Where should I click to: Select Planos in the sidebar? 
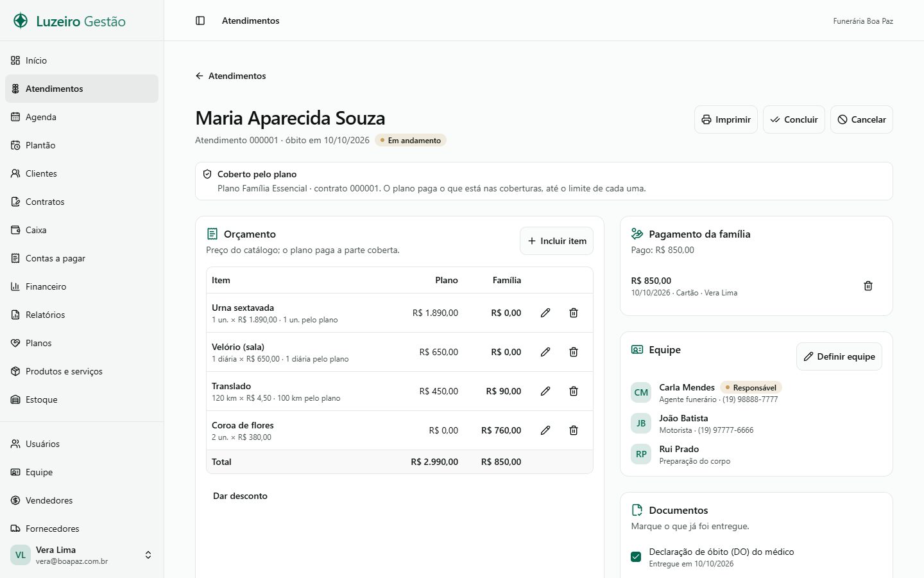coord(82,343)
